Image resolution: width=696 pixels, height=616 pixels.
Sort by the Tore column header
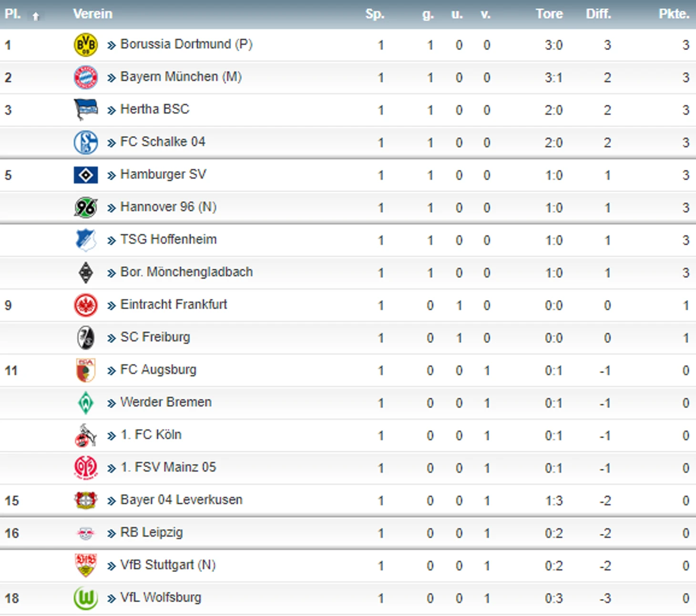[x=549, y=14]
